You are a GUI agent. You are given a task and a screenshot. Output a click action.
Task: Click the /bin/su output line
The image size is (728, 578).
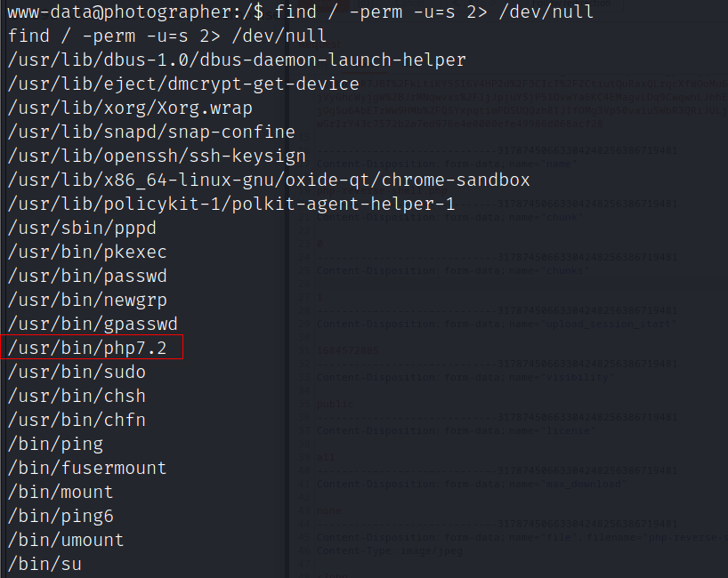tap(44, 564)
